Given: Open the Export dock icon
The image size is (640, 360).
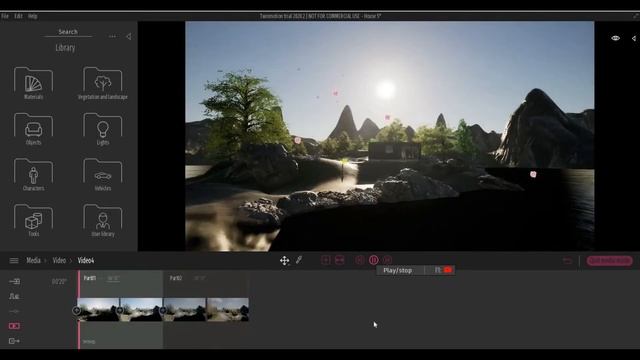Looking at the screenshot, I should coord(14,341).
